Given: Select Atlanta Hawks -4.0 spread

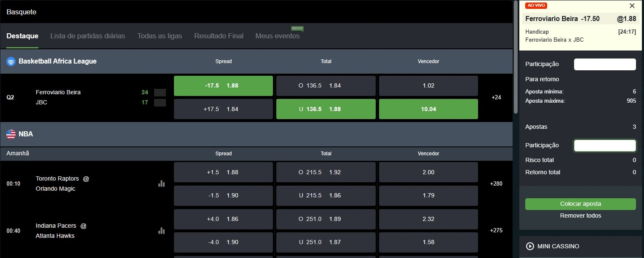Looking at the screenshot, I should (x=223, y=242).
